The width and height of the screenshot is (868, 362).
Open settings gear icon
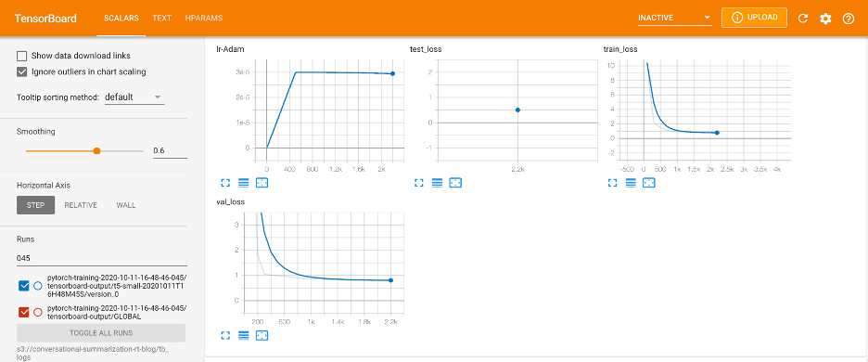(x=825, y=19)
